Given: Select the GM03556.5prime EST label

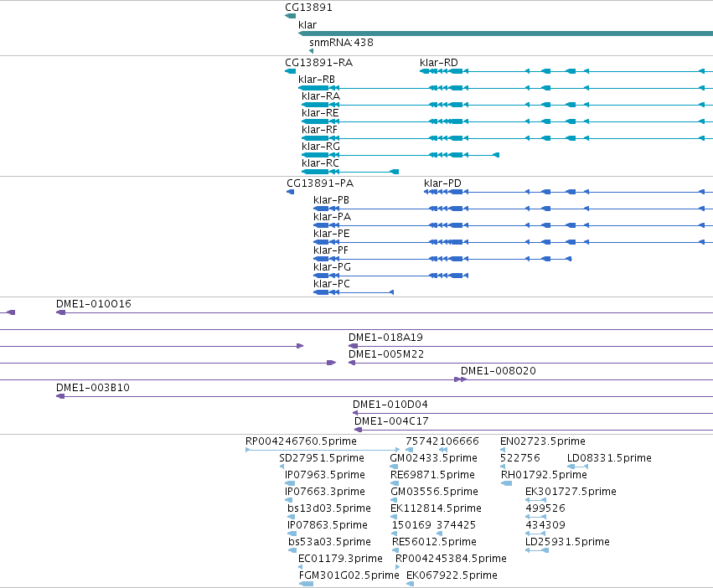Looking at the screenshot, I should point(434,492).
